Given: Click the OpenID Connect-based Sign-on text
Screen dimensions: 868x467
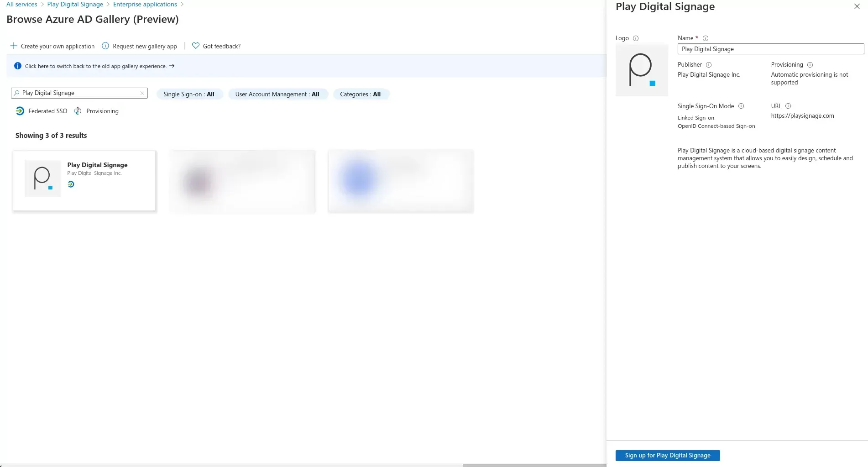Looking at the screenshot, I should (x=716, y=126).
